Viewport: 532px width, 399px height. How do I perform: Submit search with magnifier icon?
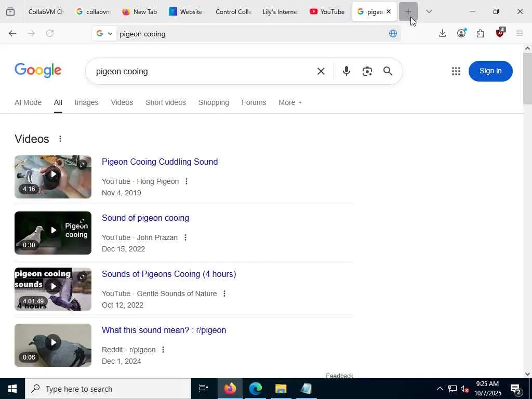pyautogui.click(x=388, y=71)
